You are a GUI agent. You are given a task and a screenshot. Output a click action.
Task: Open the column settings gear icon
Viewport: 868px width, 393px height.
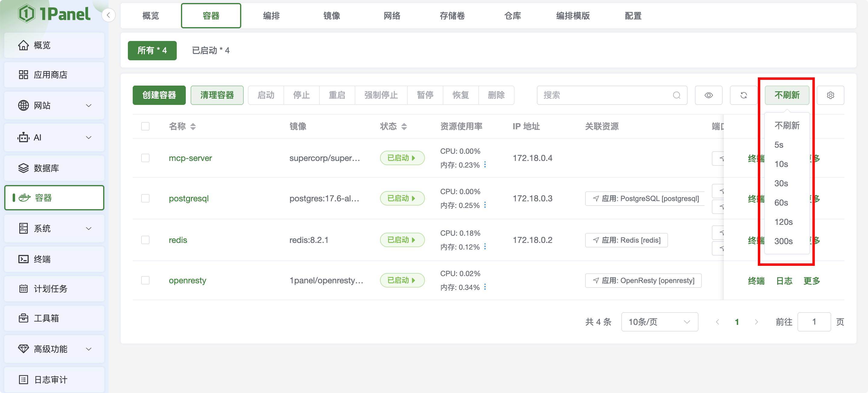(x=830, y=95)
